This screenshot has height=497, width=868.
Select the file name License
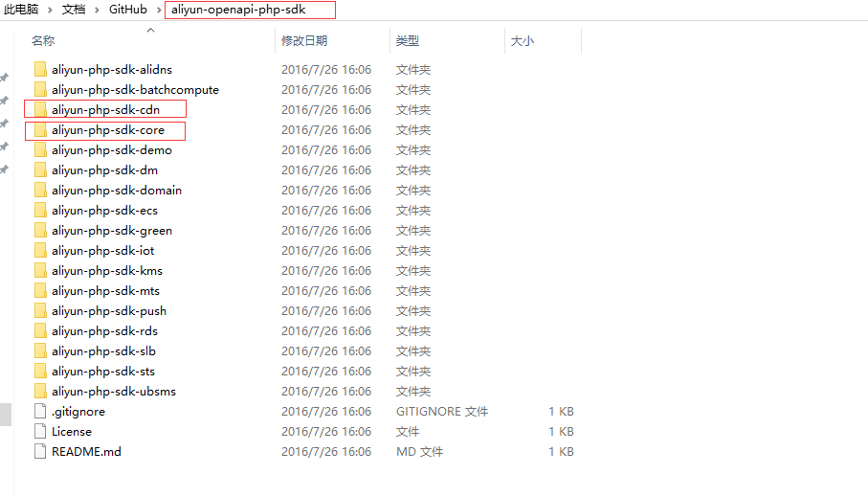pyautogui.click(x=72, y=431)
